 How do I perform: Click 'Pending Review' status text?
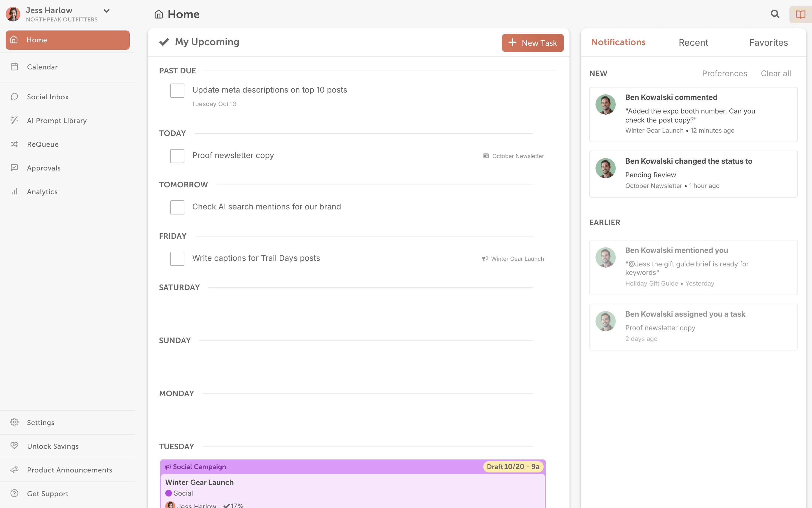[650, 175]
